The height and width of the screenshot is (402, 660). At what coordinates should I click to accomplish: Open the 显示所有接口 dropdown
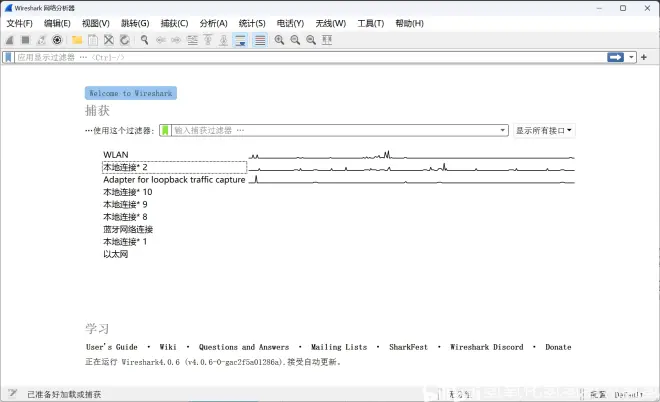(x=544, y=130)
